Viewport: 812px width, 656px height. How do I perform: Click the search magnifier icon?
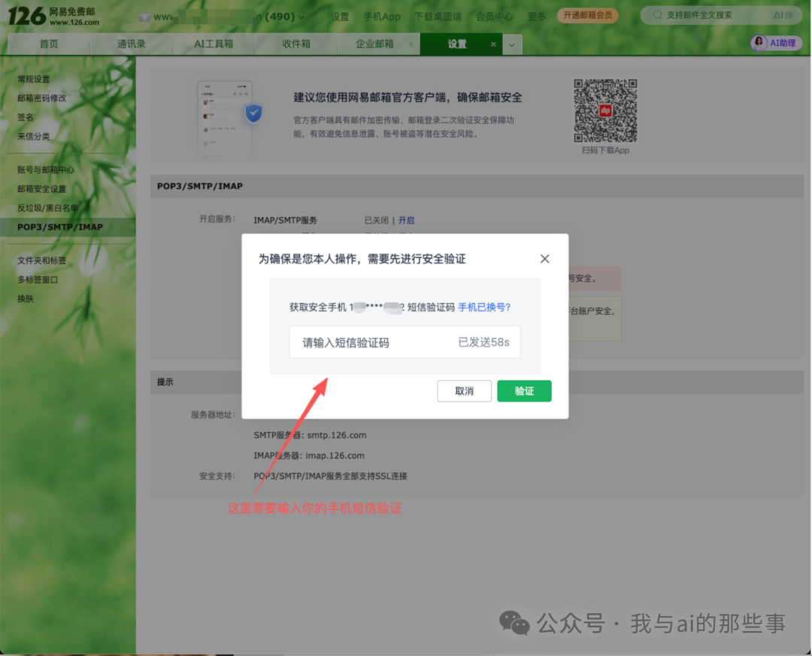(x=656, y=15)
